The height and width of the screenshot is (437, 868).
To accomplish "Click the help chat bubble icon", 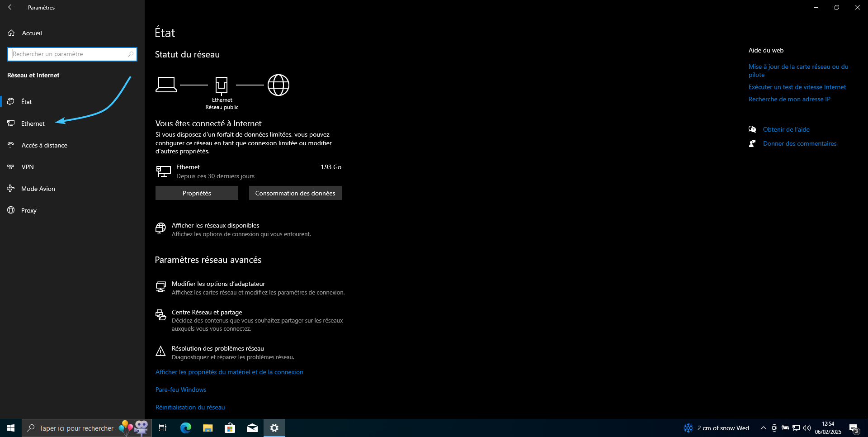I will point(752,129).
